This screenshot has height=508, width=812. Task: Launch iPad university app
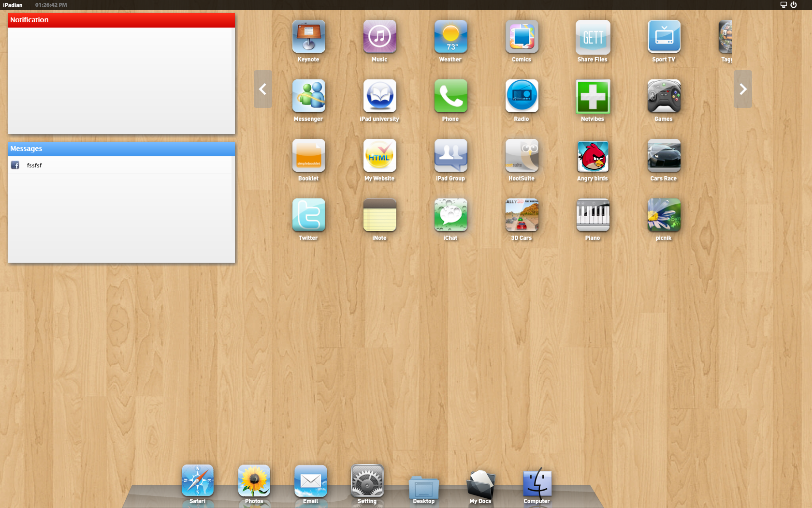point(379,96)
